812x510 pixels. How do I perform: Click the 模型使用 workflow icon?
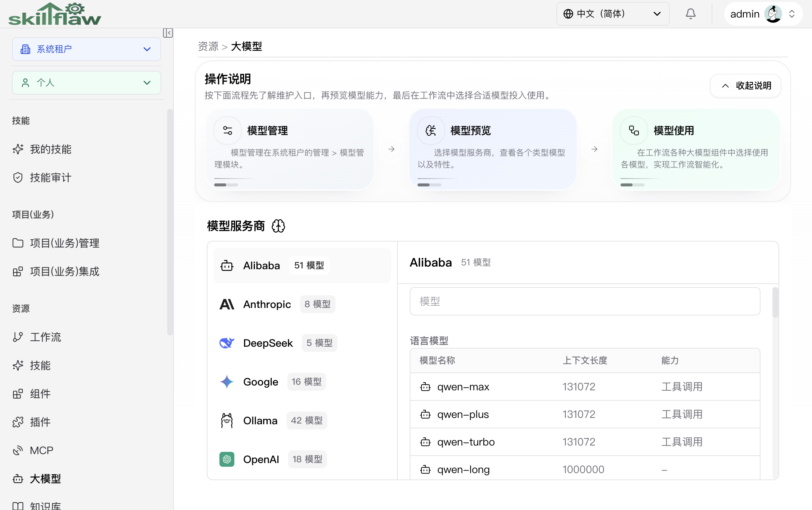pyautogui.click(x=634, y=130)
